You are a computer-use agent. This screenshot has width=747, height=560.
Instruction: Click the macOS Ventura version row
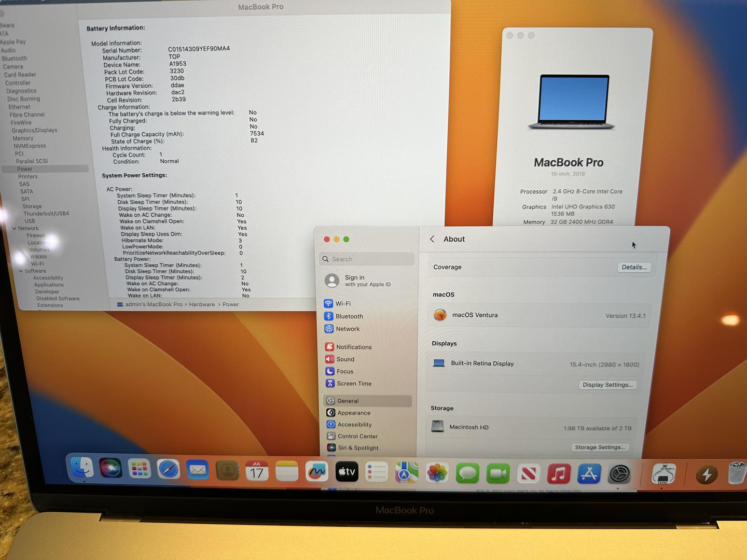[539, 315]
